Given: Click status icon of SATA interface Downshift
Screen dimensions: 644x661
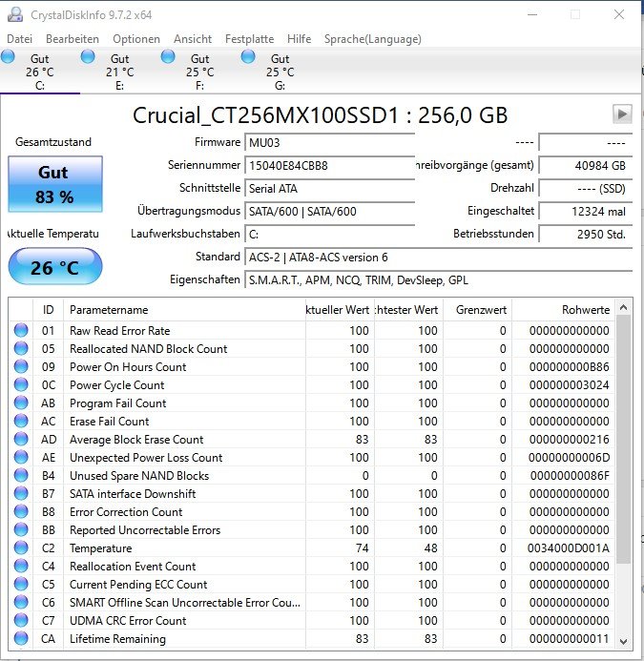Looking at the screenshot, I should tap(21, 494).
